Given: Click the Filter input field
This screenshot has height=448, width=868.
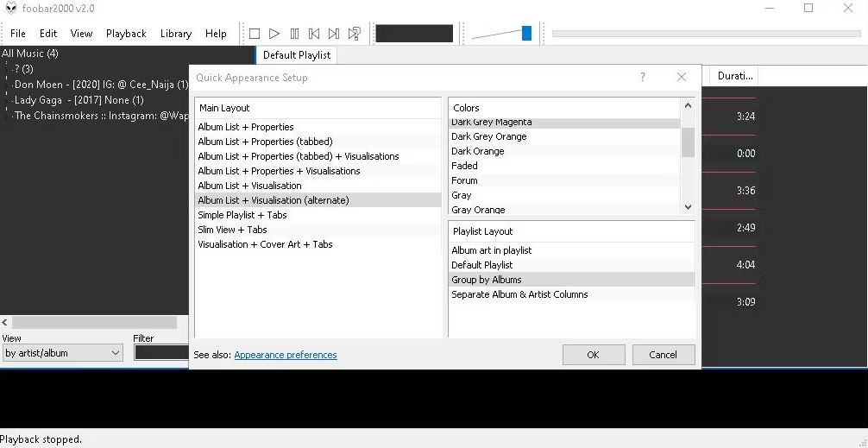Looking at the screenshot, I should pos(161,352).
